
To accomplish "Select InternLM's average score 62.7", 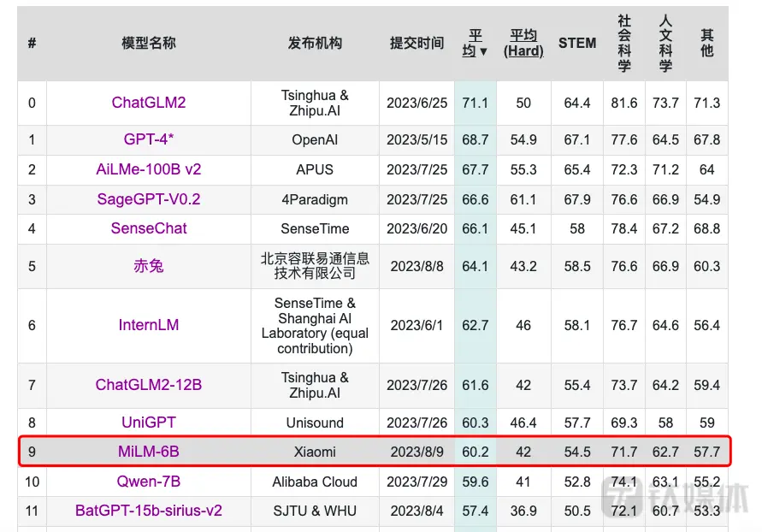I will 475,325.
